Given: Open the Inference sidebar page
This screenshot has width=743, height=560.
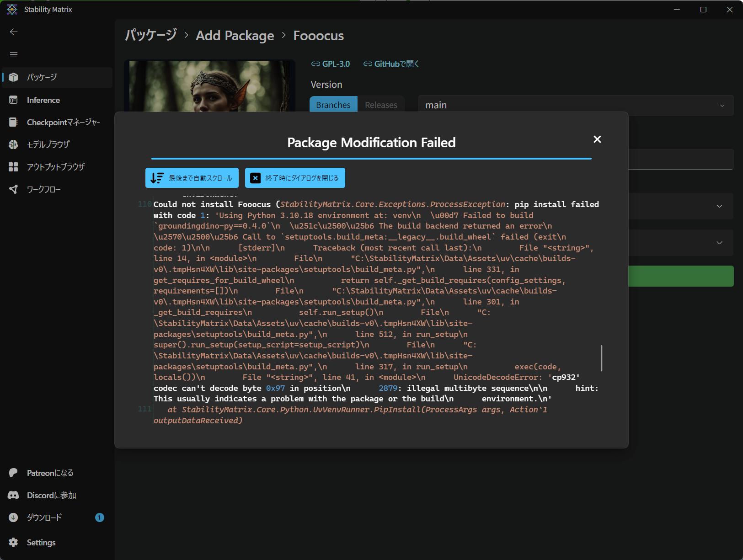Looking at the screenshot, I should pos(57,100).
